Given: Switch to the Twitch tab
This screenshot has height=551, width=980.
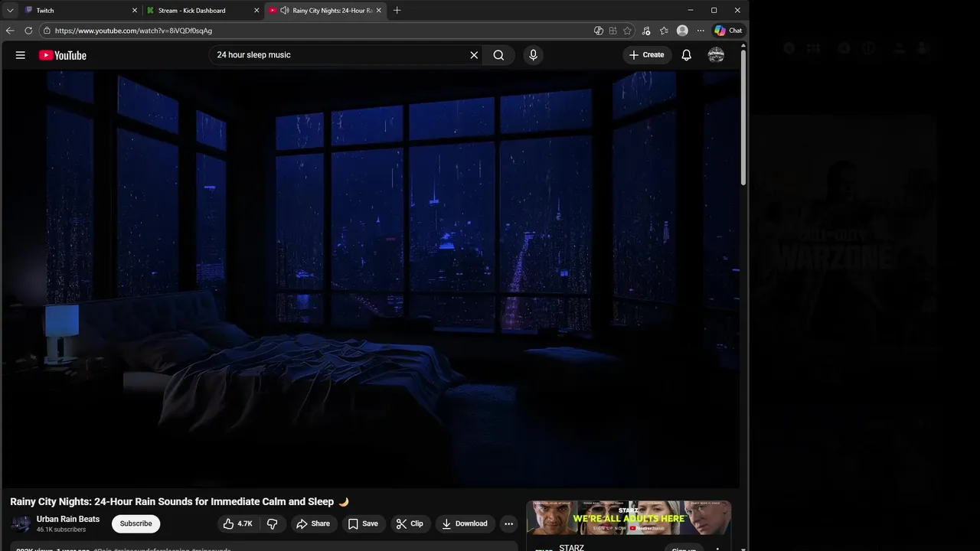Looking at the screenshot, I should [x=80, y=11].
